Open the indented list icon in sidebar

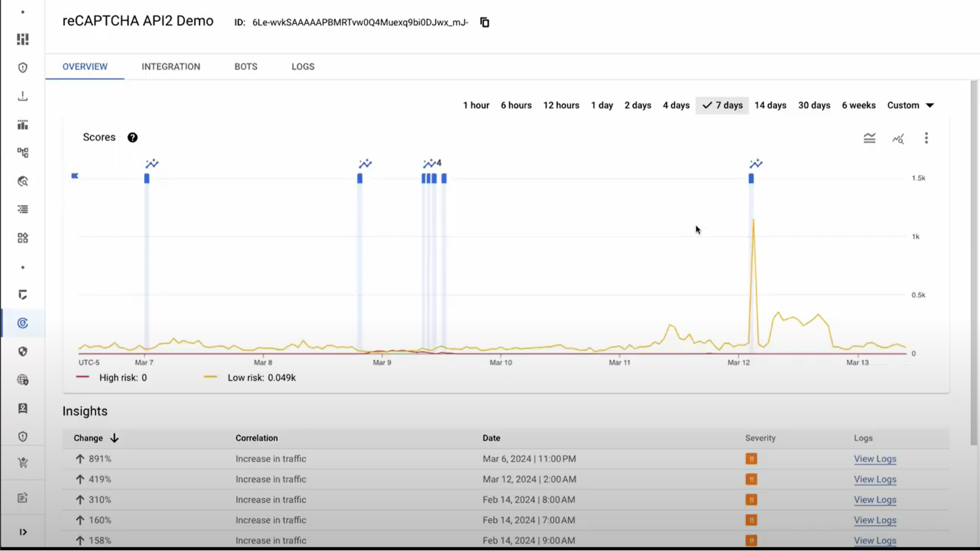pyautogui.click(x=23, y=209)
